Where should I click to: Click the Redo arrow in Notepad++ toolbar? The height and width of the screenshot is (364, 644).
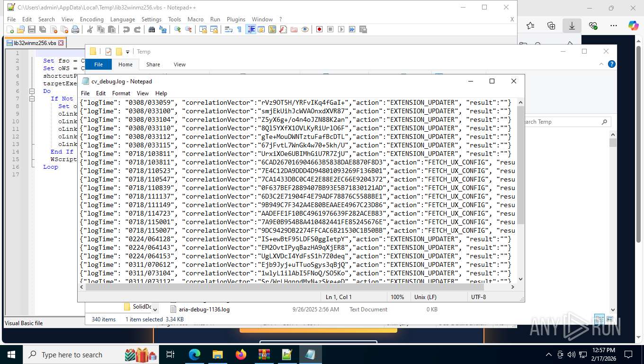pyautogui.click(x=137, y=29)
